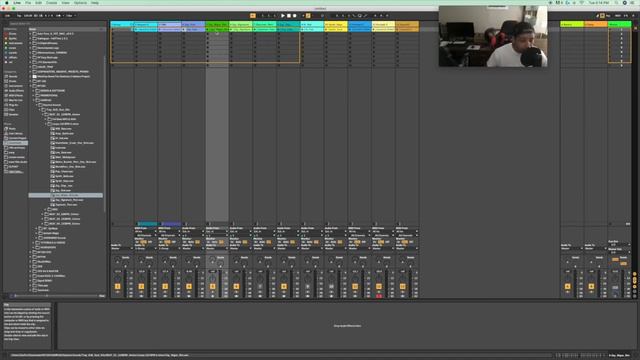Open Clips category in browser

12,110
